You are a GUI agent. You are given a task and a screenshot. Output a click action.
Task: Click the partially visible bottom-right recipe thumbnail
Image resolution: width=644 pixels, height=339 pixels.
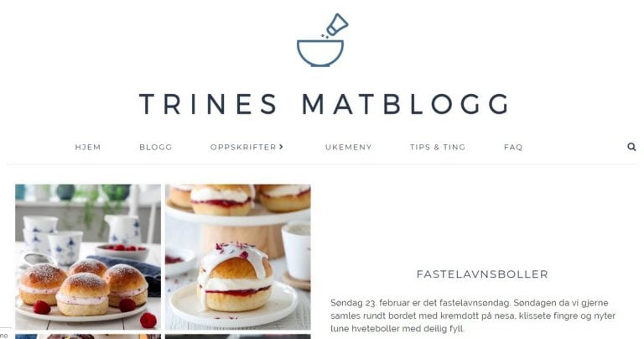click(x=238, y=336)
